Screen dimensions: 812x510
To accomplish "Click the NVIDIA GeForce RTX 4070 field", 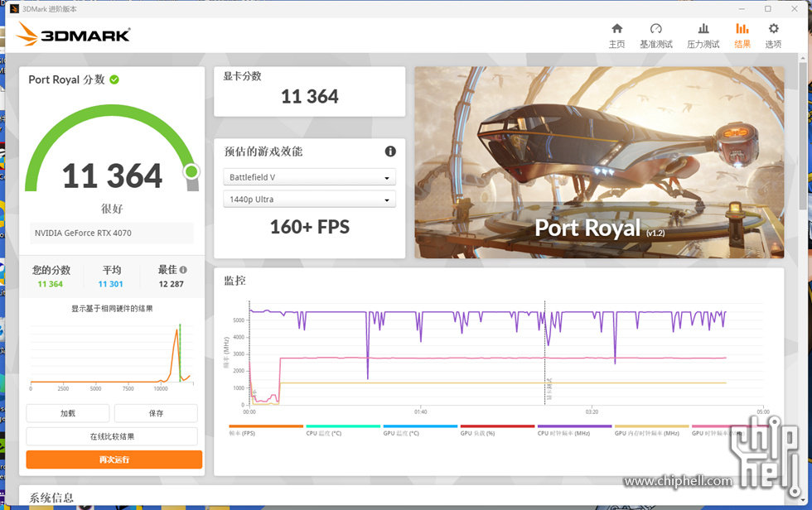I will (x=112, y=233).
